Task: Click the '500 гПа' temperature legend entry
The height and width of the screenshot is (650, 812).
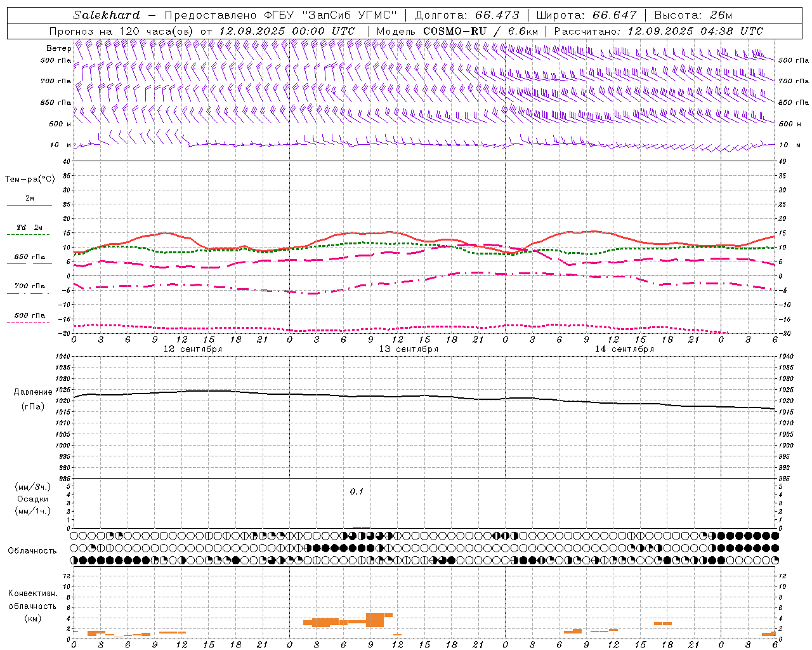Action: tap(30, 315)
